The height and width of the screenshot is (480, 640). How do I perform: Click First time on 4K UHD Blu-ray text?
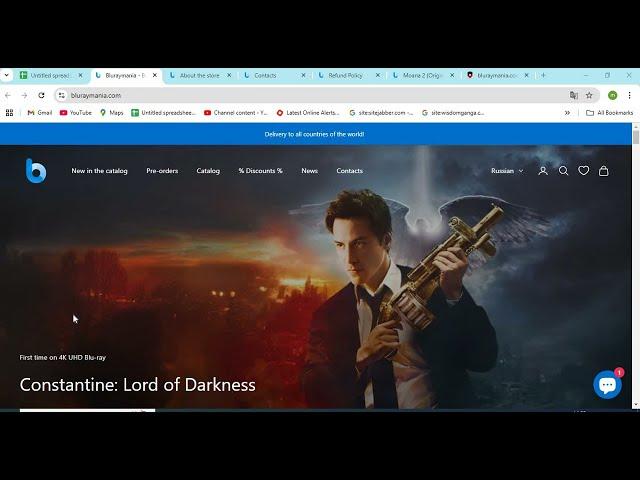pos(62,358)
